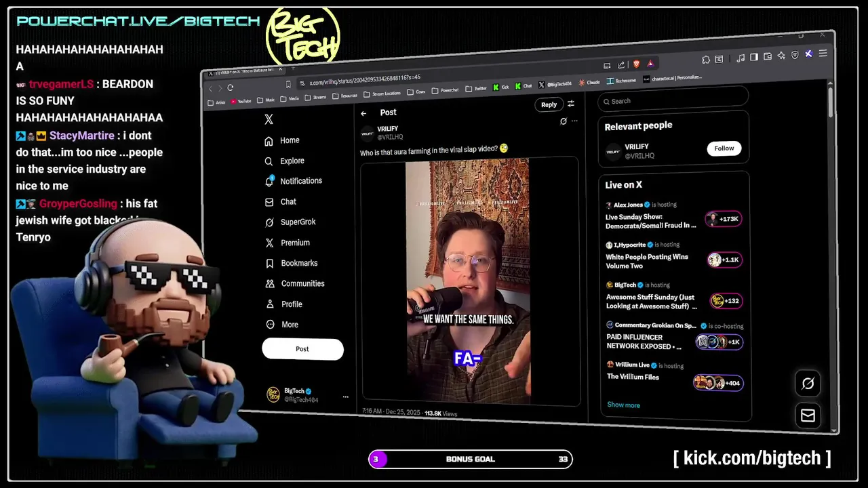Open The Vrillium Files live space

(x=633, y=377)
